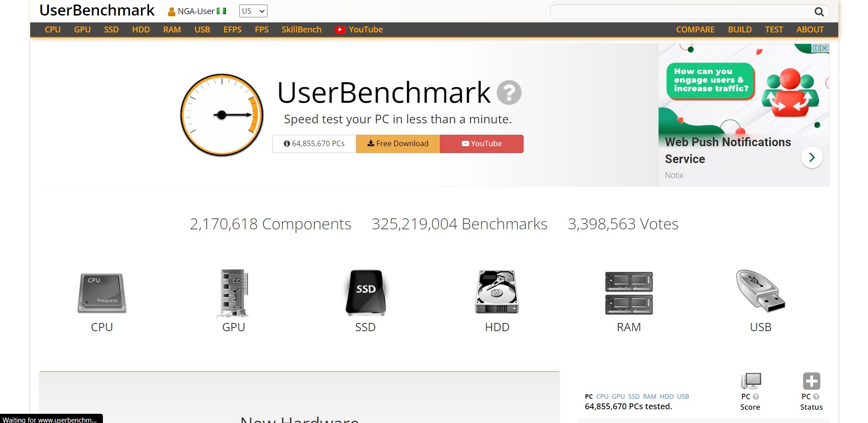
Task: Click the help icon next to PC Score
Action: (756, 397)
